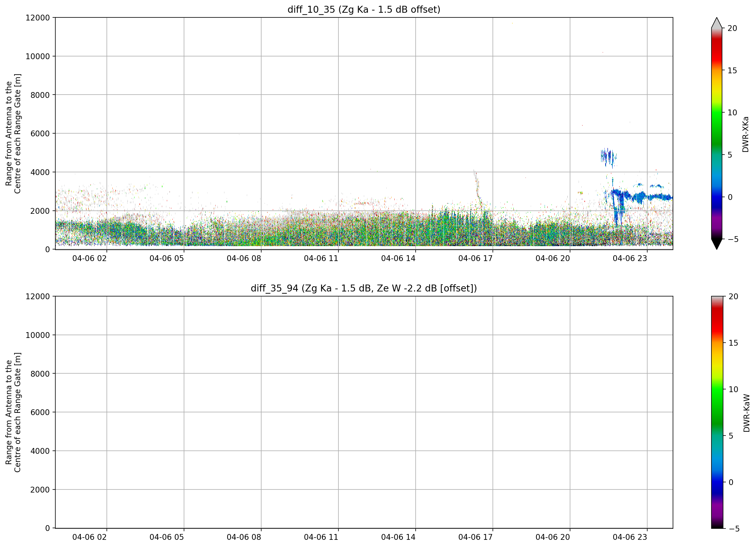Image resolution: width=756 pixels, height=547 pixels.
Task: Click the "2000" y-tick of the diff_10_35 plot
Action: point(40,211)
